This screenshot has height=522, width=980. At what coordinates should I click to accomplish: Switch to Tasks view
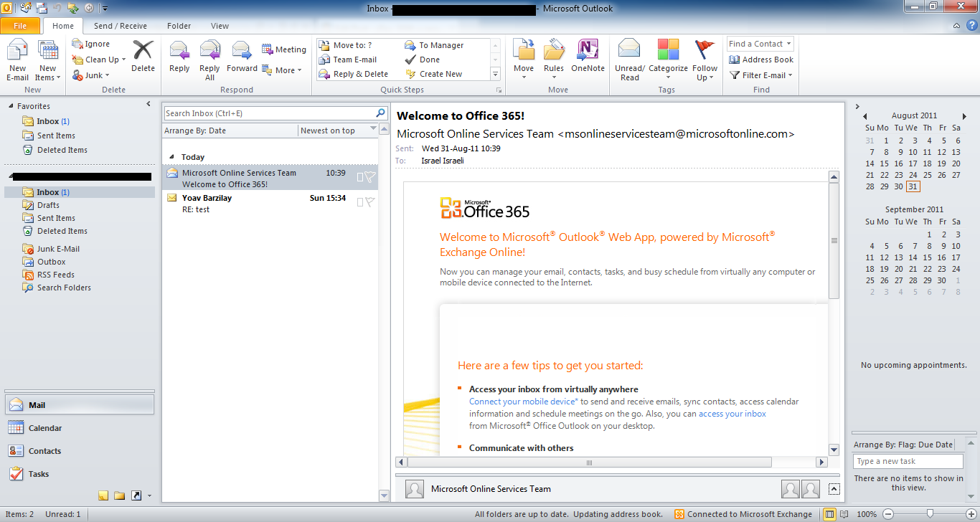[x=79, y=474]
